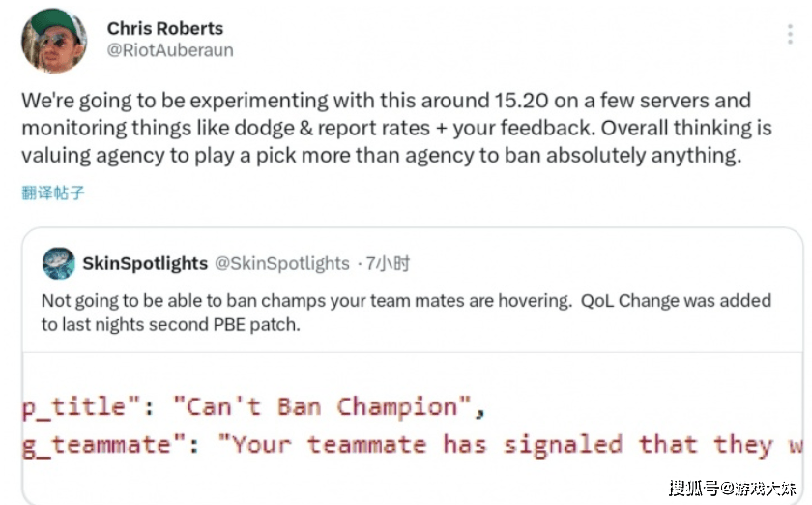Image resolution: width=812 pixels, height=505 pixels.
Task: Select the SkinSpotlights display name
Action: [x=144, y=263]
